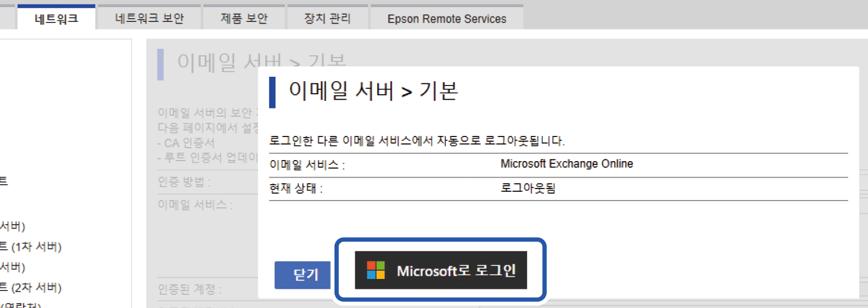Close the dialog with the 닫기 button
This screenshot has width=868, height=308.
tap(305, 275)
